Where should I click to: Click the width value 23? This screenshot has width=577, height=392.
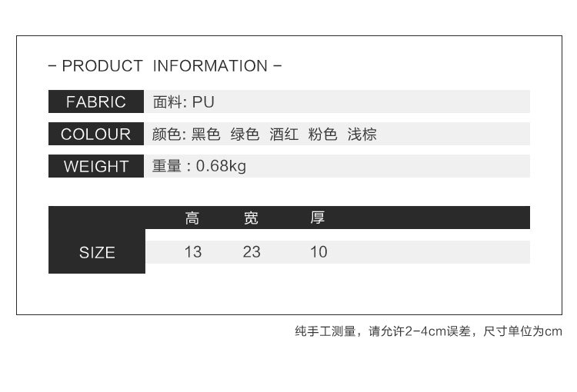252,252
